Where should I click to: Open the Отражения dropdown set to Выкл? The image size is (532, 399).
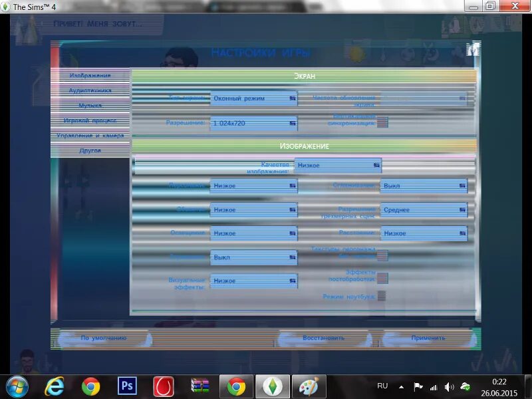click(253, 257)
